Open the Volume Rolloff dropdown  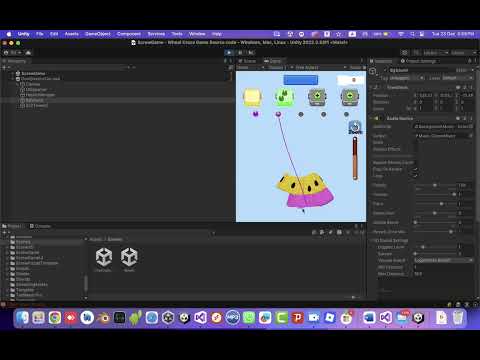443,260
